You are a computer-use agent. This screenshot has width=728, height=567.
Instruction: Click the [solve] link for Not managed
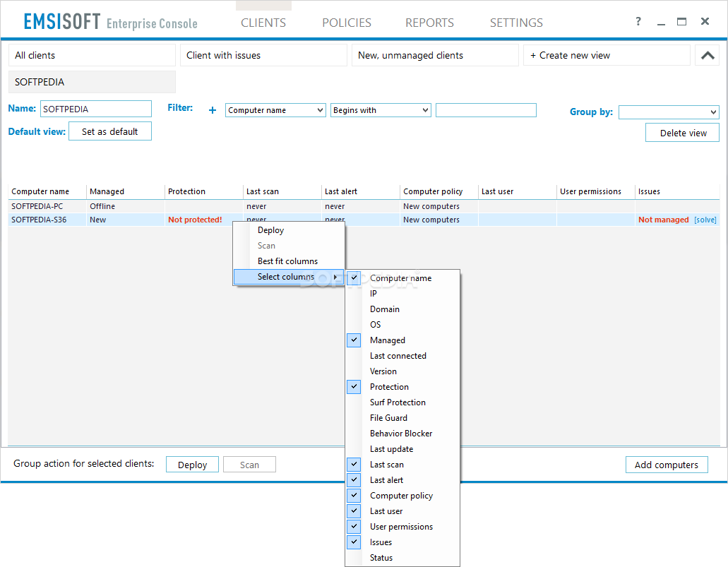click(x=705, y=220)
